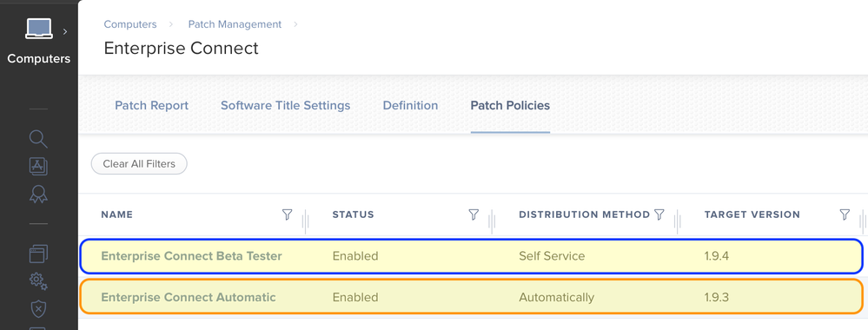Filter the Status column

pos(474,214)
